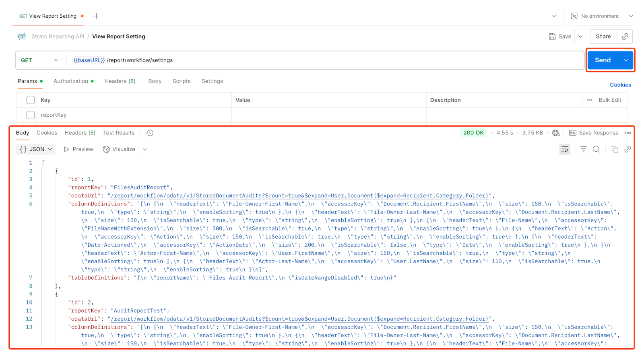
Task: Open the Send button dropdown arrow
Action: pos(626,60)
